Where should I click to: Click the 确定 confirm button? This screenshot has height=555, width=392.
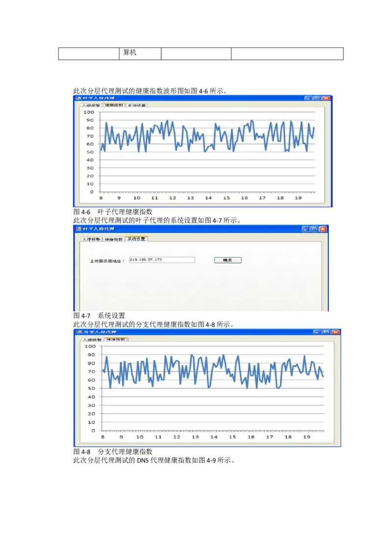tap(228, 260)
